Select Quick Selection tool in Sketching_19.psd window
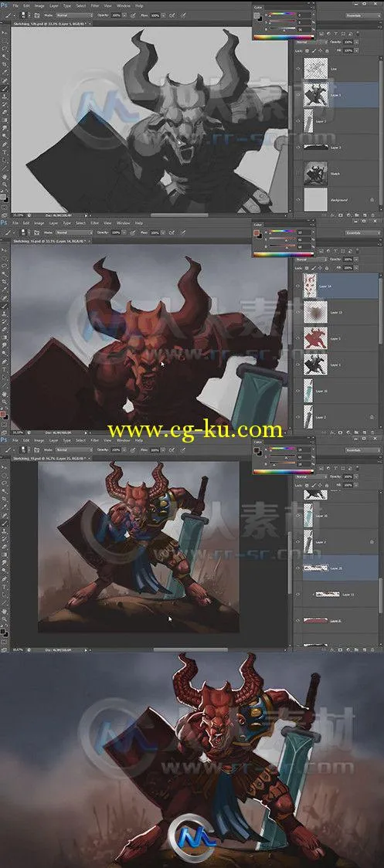The width and height of the screenshot is (384, 868). point(5,490)
